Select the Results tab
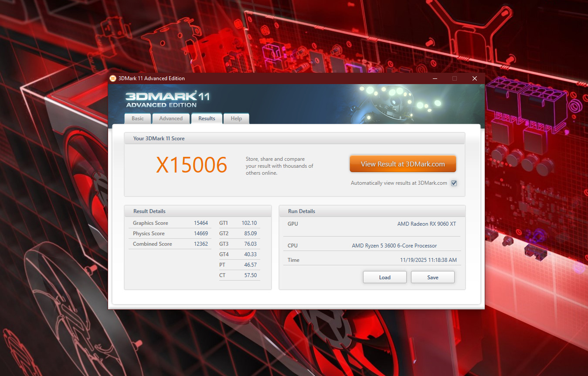 click(207, 119)
